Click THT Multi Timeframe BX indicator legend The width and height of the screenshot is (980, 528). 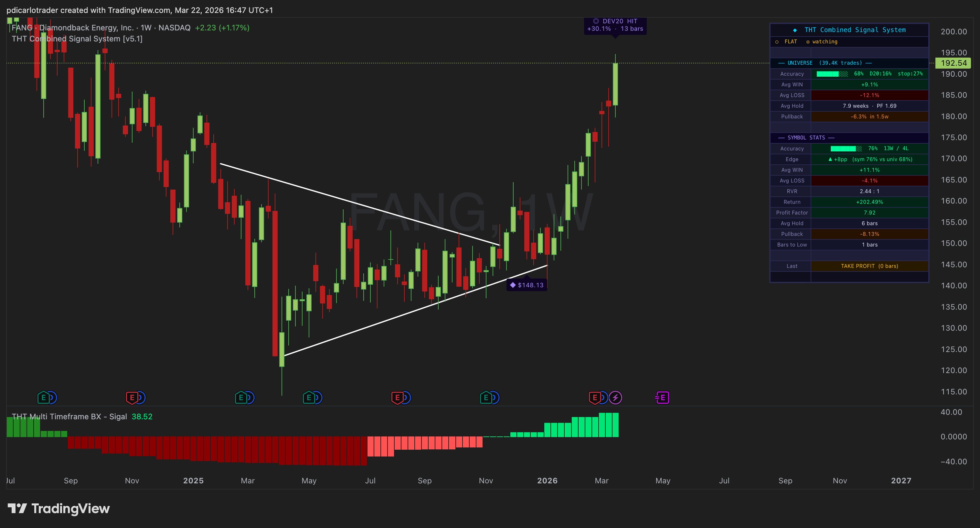tap(69, 416)
